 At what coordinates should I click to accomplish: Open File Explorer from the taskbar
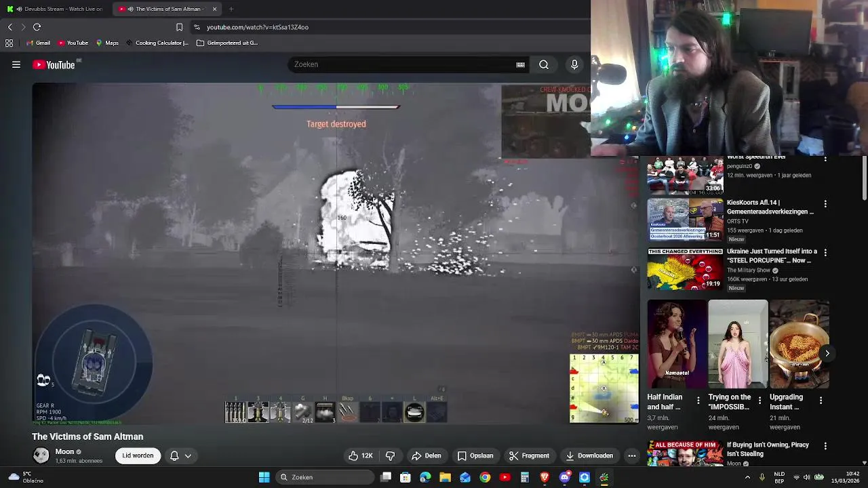point(445,477)
